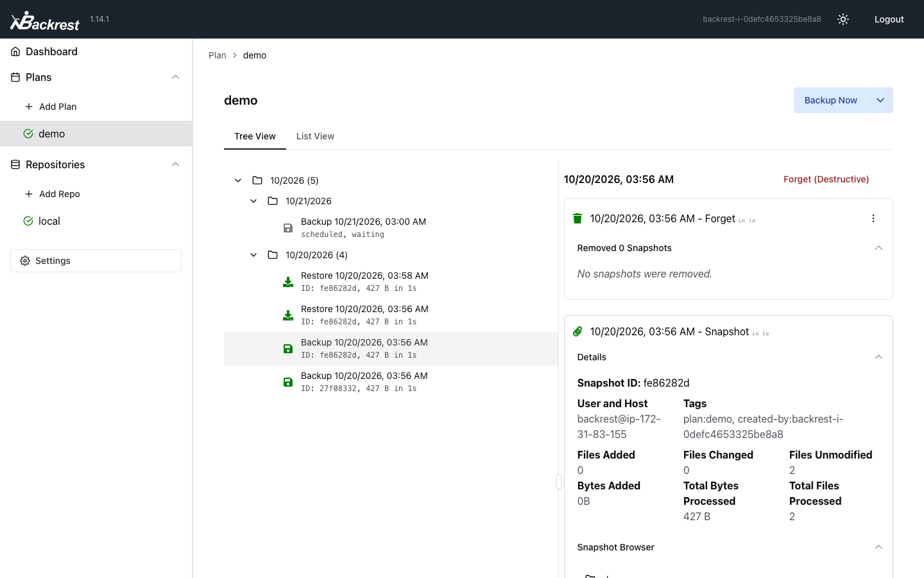Click the Backup Now button
The image size is (924, 578).
click(x=830, y=100)
